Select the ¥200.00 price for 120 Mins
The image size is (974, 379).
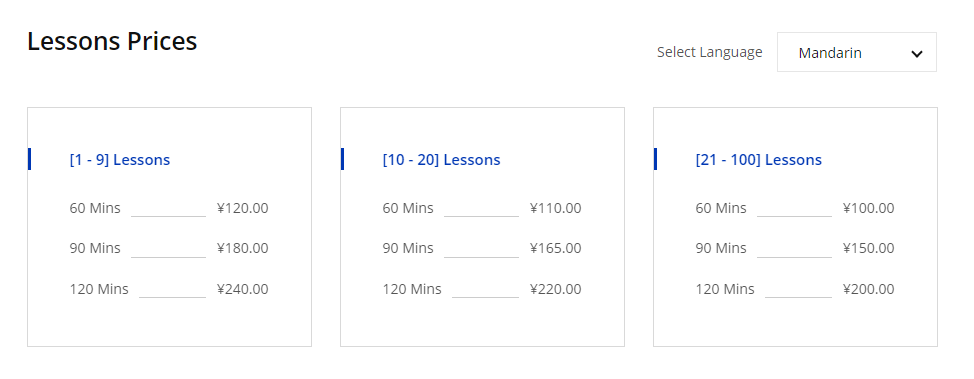tap(869, 289)
